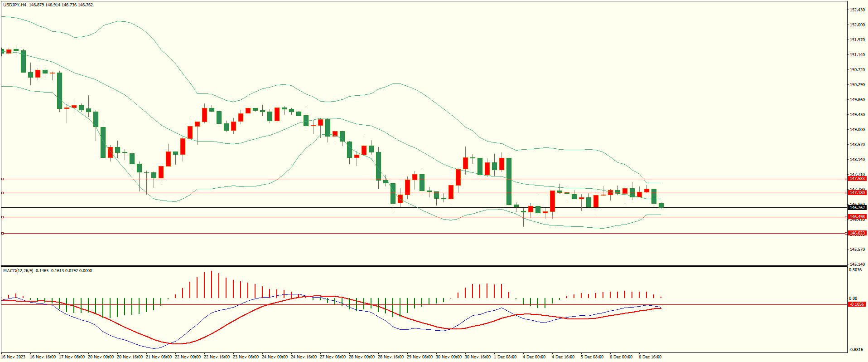Select the most recent candlestick on chart

[x=661, y=205]
